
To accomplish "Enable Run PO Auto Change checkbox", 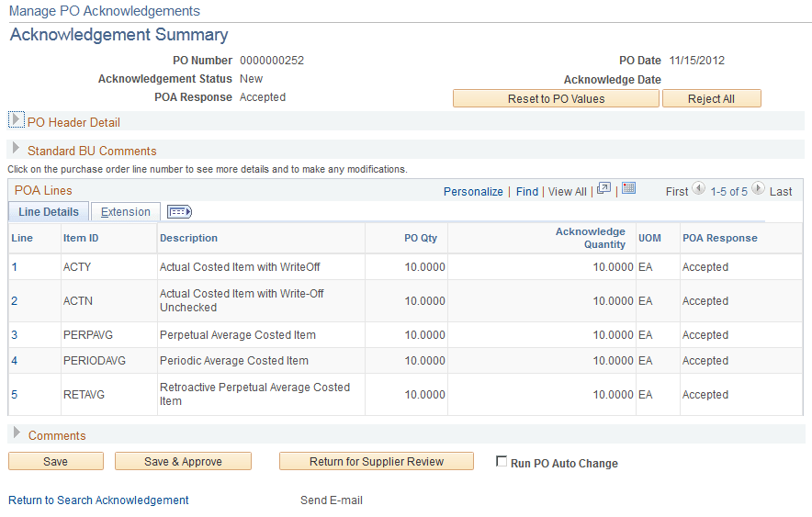I will [x=502, y=461].
